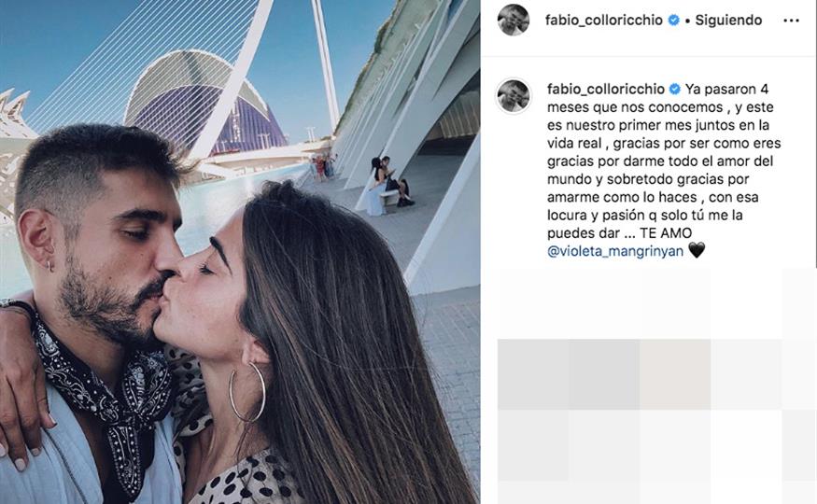Click the black heart emoji ending the caption
The height and width of the screenshot is (504, 817).
point(697,250)
